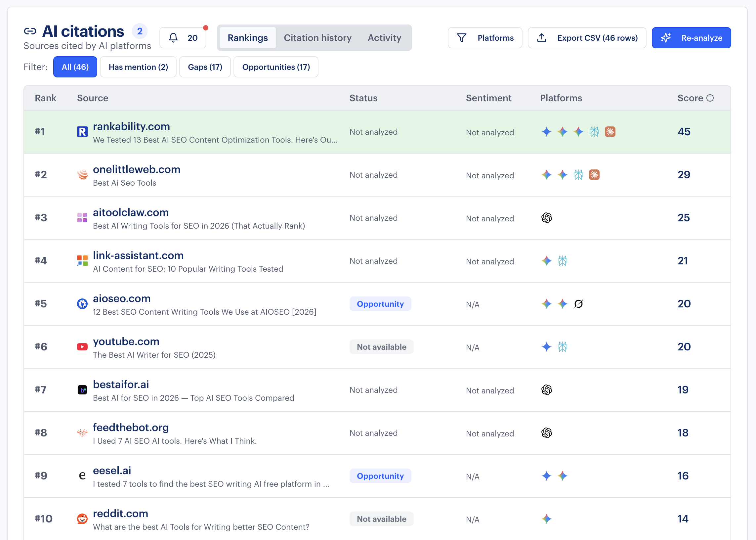Open the Opportunity badge for eesel.ai
This screenshot has width=756, height=540.
click(380, 476)
